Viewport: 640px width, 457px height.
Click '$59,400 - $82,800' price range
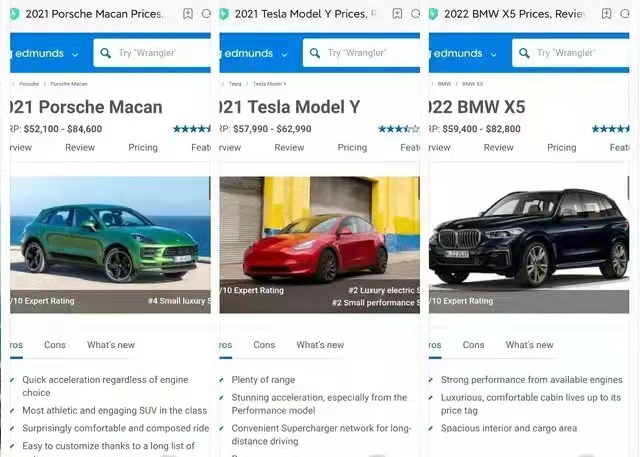click(481, 129)
